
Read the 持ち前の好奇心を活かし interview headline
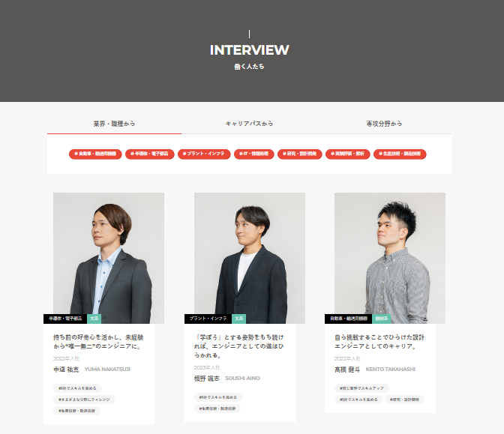(98, 342)
